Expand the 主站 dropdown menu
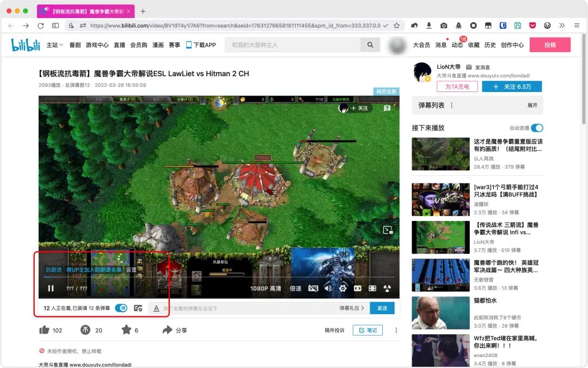 point(55,45)
